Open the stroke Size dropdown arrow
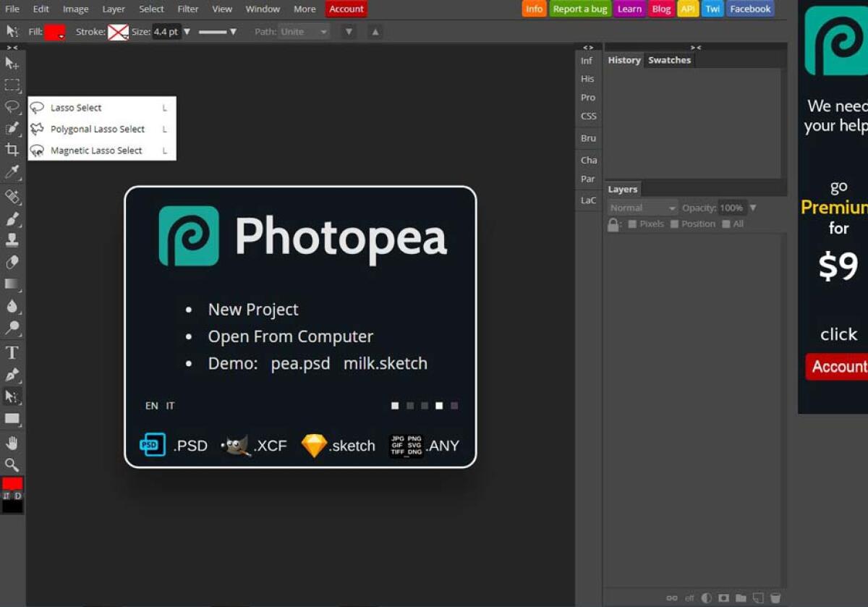Viewport: 868px width, 607px height. pos(187,31)
